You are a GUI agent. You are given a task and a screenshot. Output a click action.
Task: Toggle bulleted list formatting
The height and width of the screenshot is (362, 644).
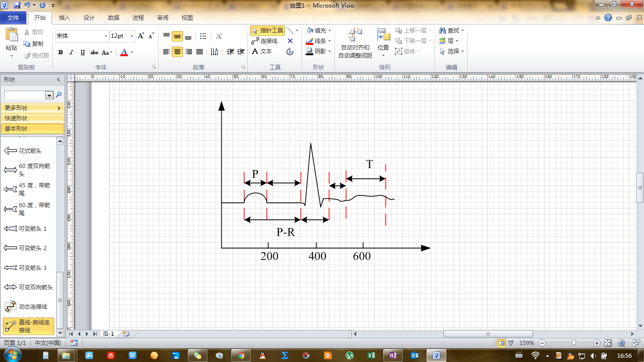203,36
